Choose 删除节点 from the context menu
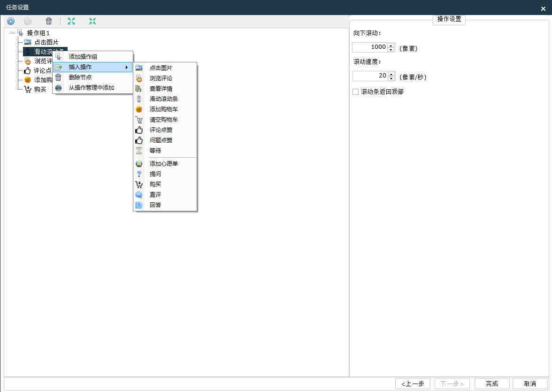 tap(93, 77)
